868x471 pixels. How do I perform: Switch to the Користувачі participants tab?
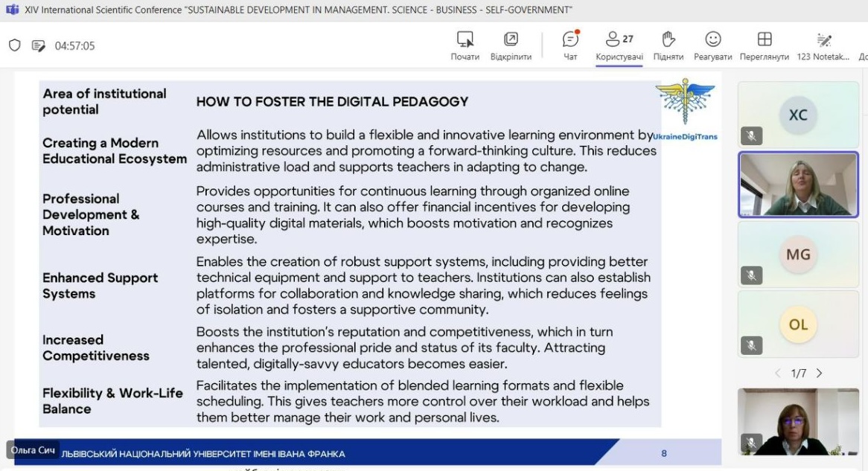pyautogui.click(x=619, y=45)
